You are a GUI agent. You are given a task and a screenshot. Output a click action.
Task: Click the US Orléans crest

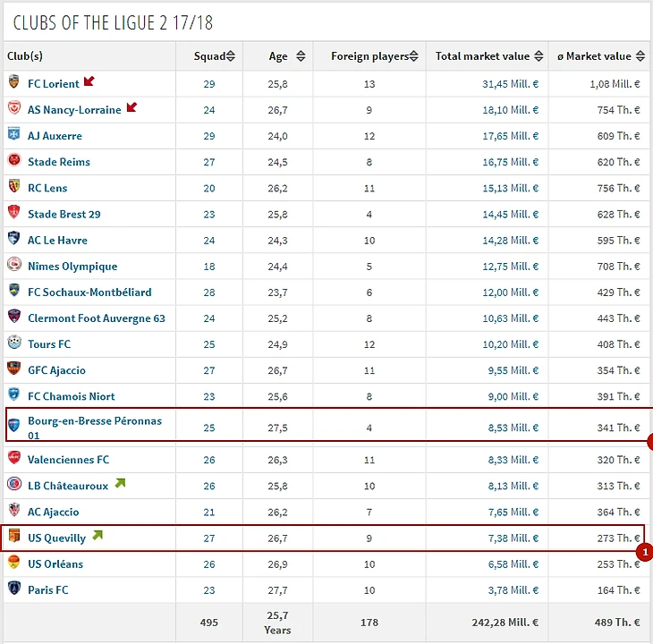(13, 562)
